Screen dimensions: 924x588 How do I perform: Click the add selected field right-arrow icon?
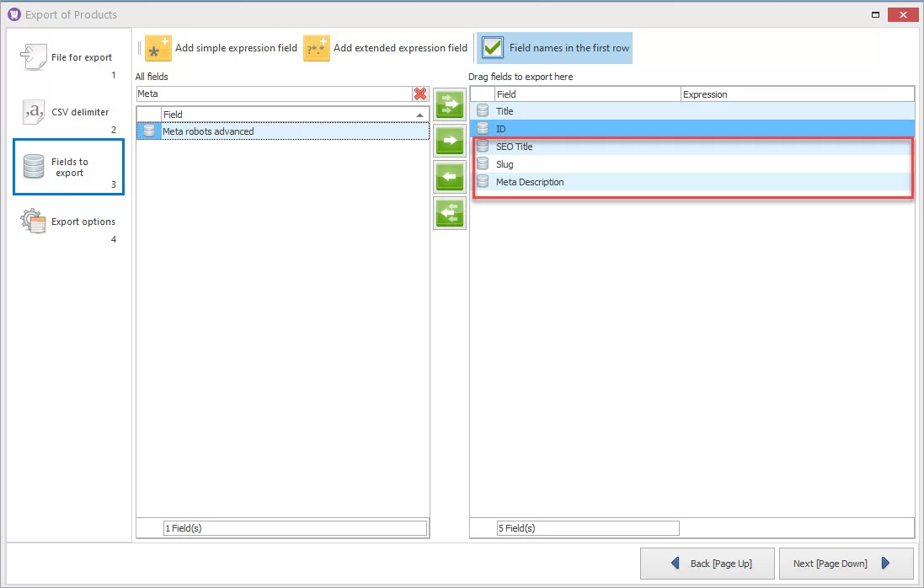tap(449, 141)
